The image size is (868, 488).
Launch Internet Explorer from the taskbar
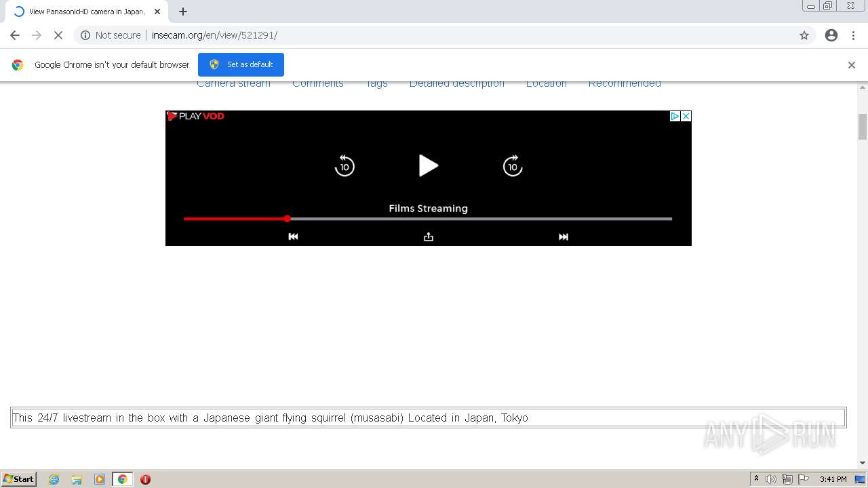pos(54,479)
